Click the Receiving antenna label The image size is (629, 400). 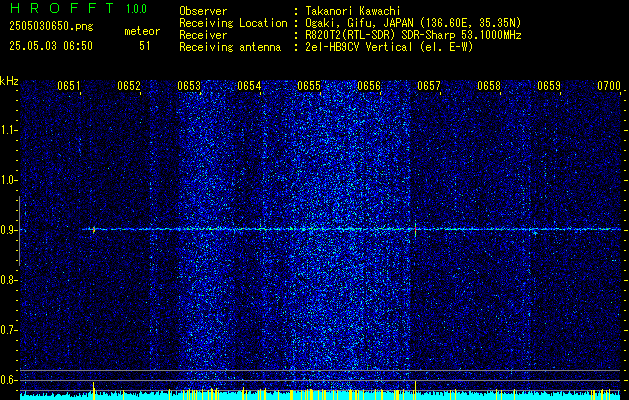[230, 47]
